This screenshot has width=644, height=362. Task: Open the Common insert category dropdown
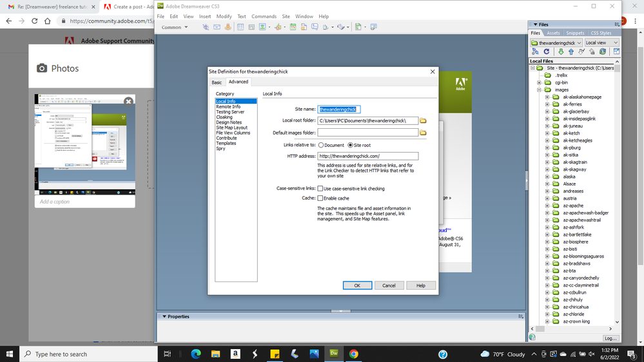coord(175,27)
